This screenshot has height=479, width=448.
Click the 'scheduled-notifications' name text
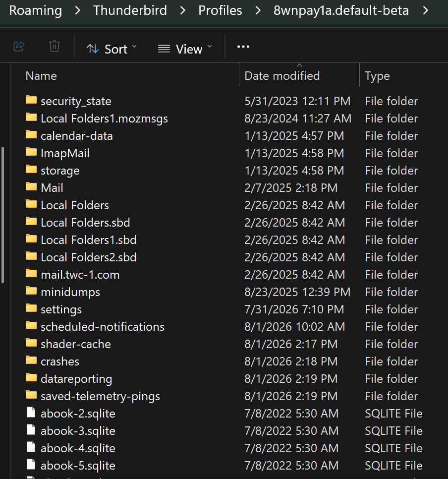(x=103, y=327)
